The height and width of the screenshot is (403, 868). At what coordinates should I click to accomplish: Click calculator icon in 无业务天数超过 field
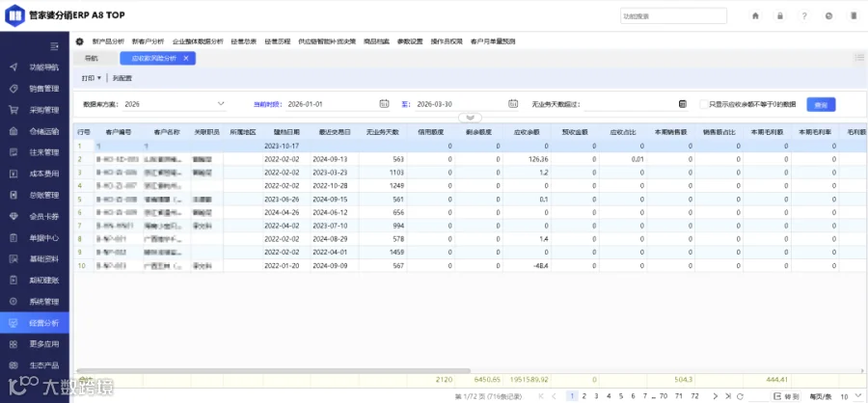click(683, 104)
